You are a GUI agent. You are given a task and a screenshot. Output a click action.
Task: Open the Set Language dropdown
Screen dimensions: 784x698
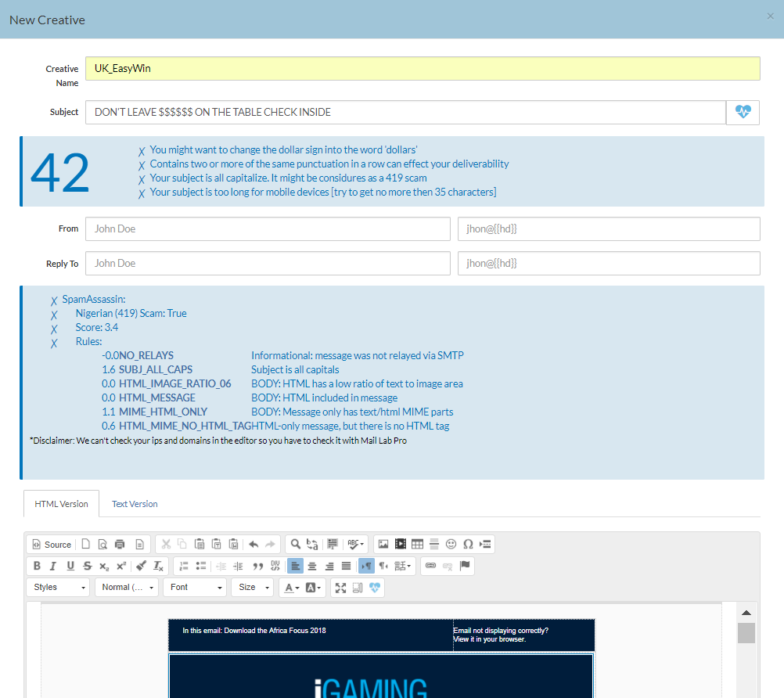pyautogui.click(x=402, y=566)
